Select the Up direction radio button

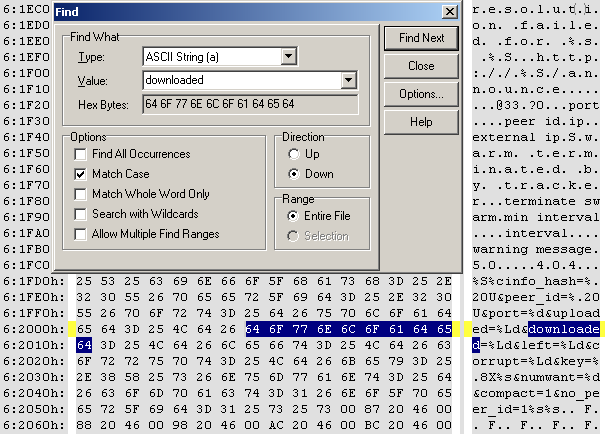pyautogui.click(x=294, y=154)
